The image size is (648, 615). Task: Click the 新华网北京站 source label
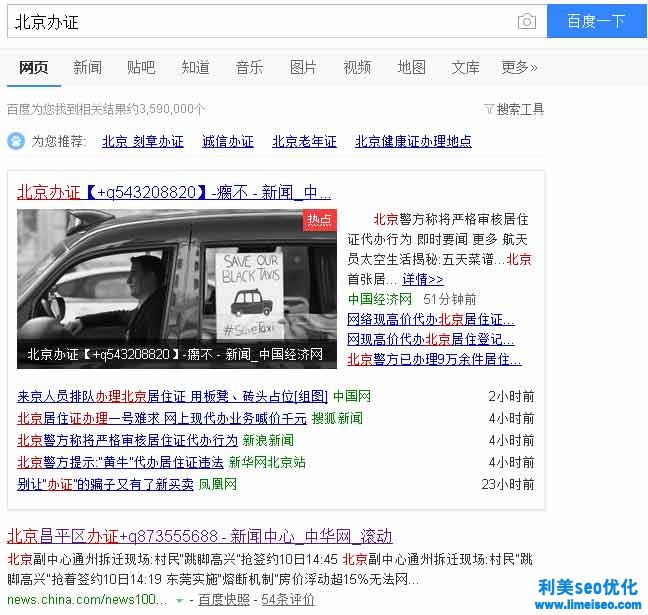tap(267, 462)
